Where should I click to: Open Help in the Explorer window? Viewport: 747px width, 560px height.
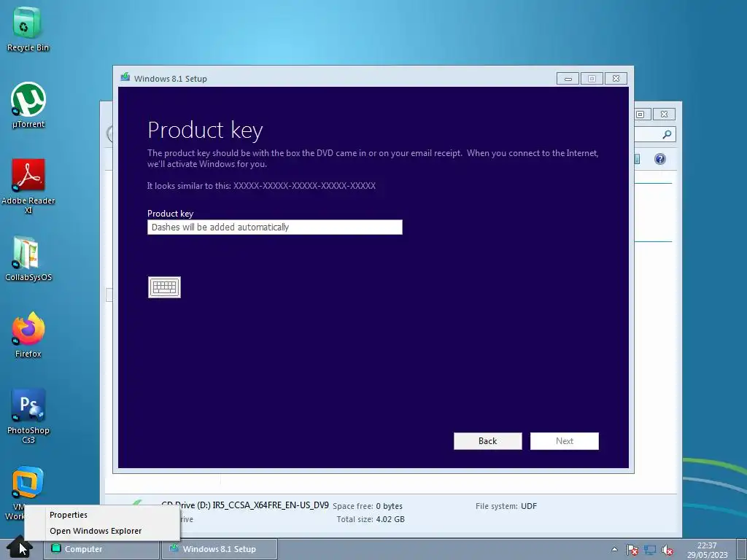pos(659,159)
